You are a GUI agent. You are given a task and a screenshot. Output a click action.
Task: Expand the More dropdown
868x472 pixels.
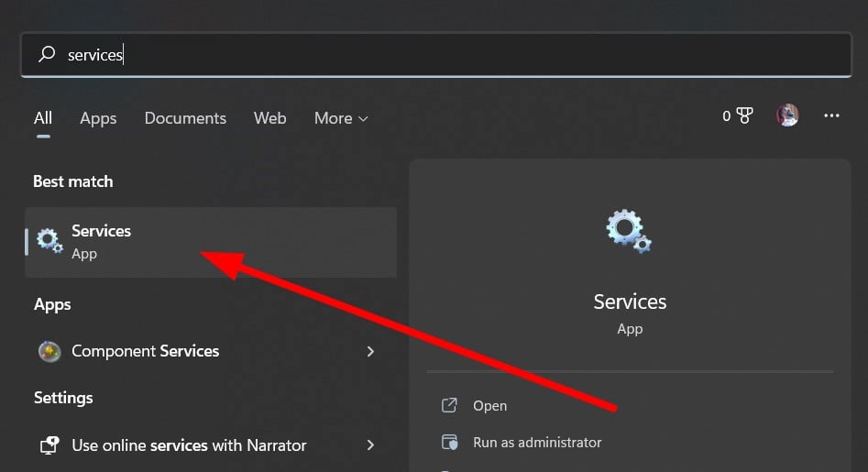coord(340,118)
